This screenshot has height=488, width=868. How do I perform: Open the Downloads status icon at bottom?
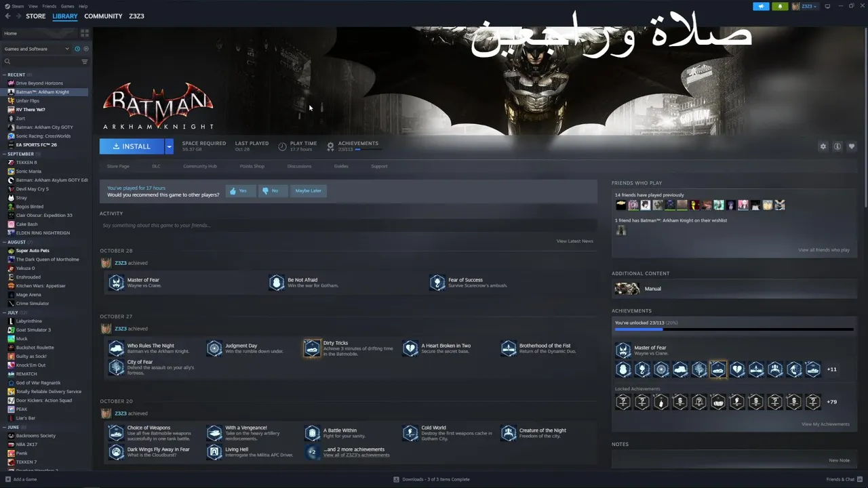pyautogui.click(x=397, y=479)
